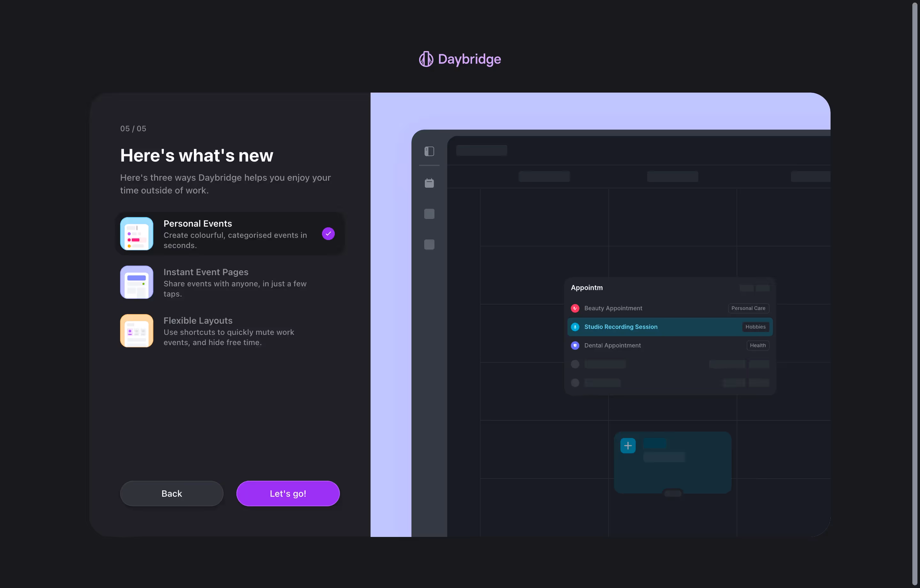Viewport: 920px width, 588px height.
Task: Toggle the checkmark on the Personal Events card
Action: pyautogui.click(x=328, y=233)
